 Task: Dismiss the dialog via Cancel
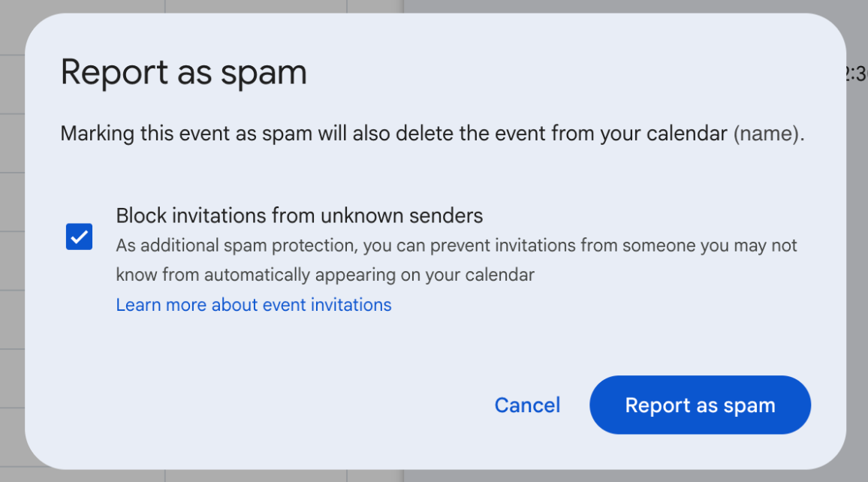[527, 405]
